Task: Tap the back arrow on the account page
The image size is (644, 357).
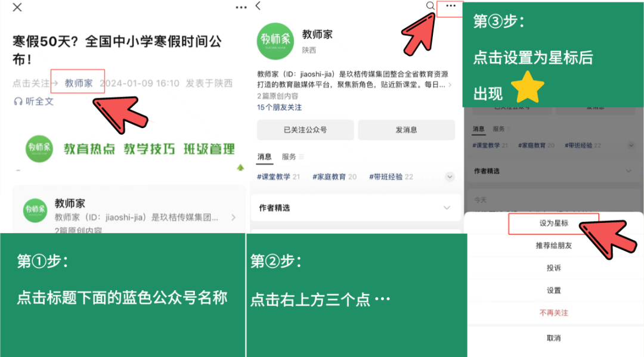Action: pyautogui.click(x=257, y=5)
